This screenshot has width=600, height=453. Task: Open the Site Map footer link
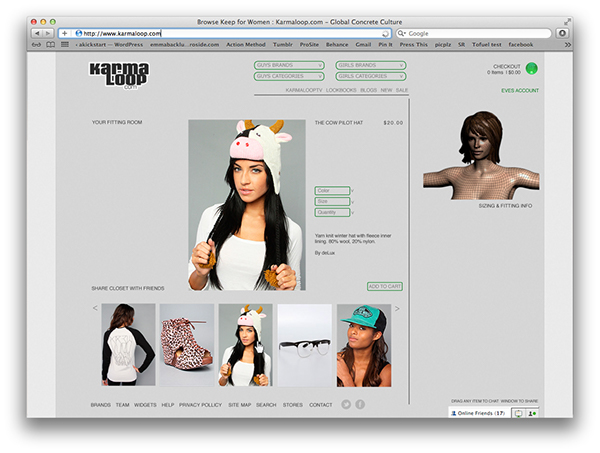(x=240, y=405)
